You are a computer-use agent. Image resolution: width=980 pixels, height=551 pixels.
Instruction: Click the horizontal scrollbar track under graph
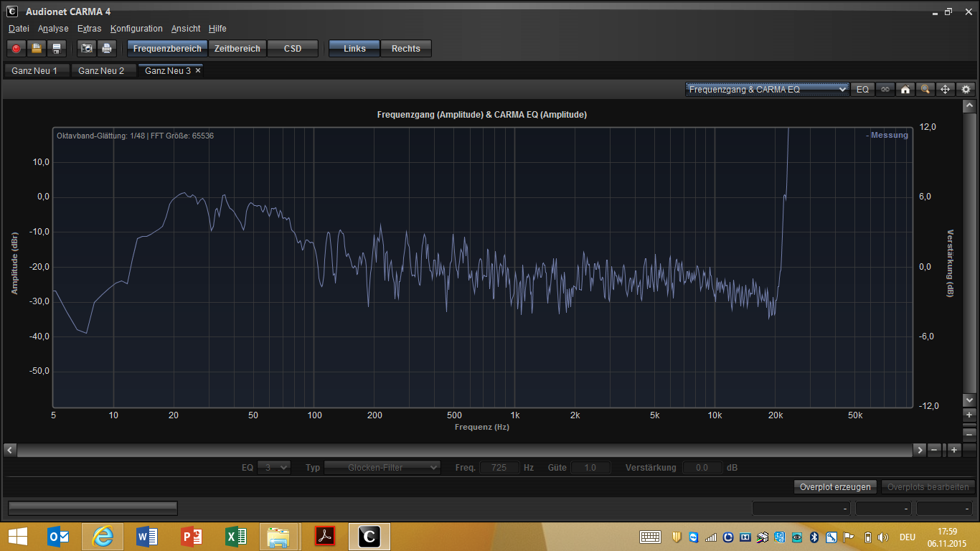click(x=464, y=450)
